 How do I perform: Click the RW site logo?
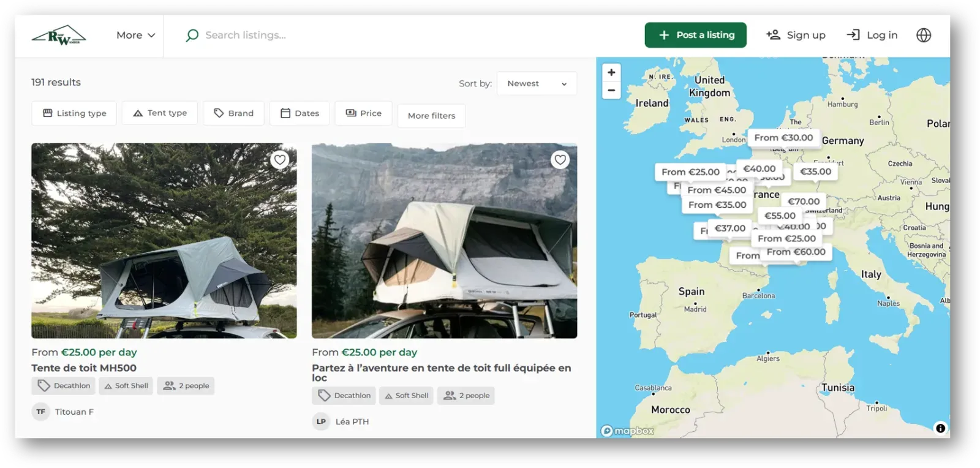pos(59,36)
